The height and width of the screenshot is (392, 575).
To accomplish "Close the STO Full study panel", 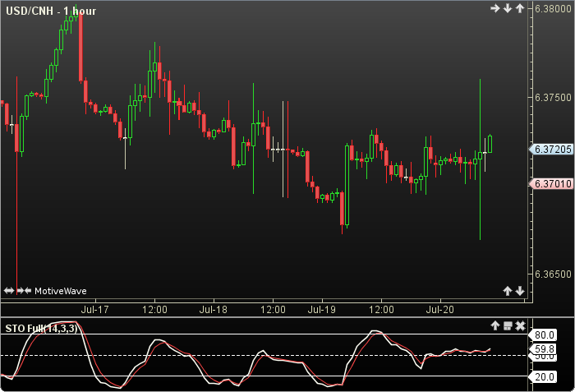I will (x=520, y=325).
